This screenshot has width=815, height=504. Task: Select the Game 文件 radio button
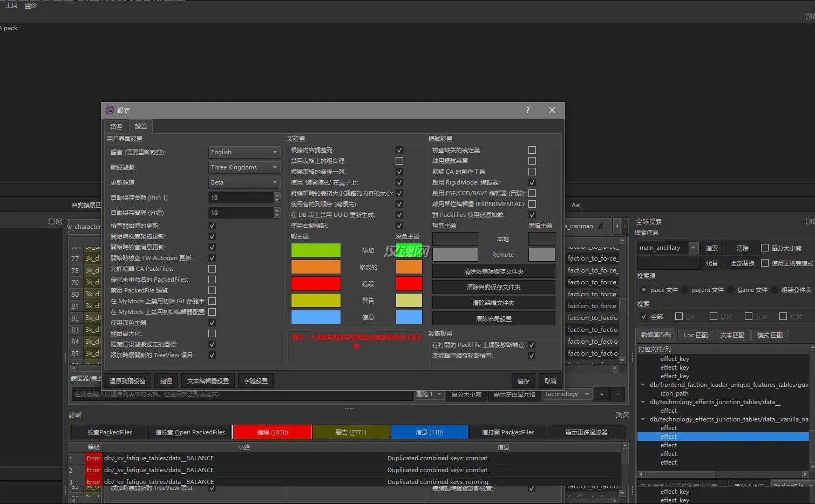(x=731, y=290)
